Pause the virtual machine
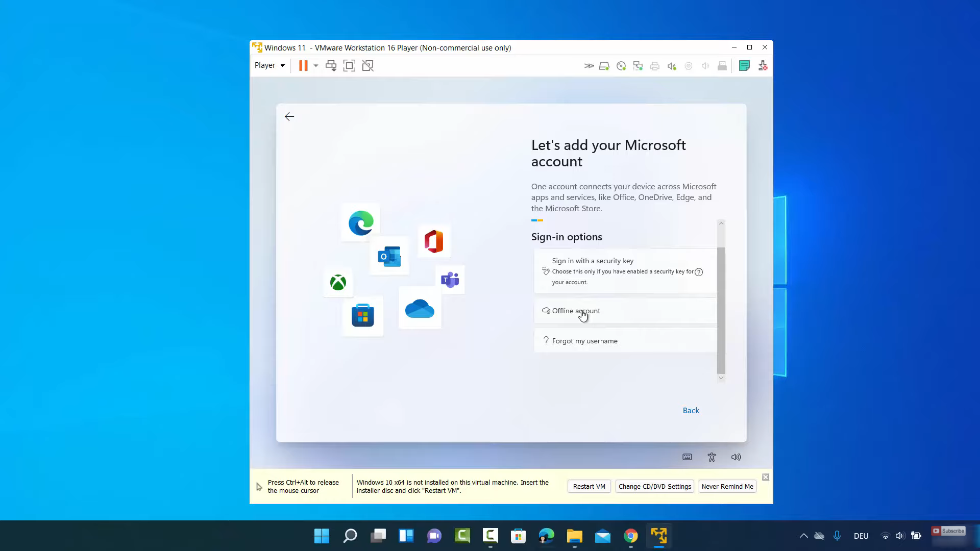 pyautogui.click(x=303, y=66)
